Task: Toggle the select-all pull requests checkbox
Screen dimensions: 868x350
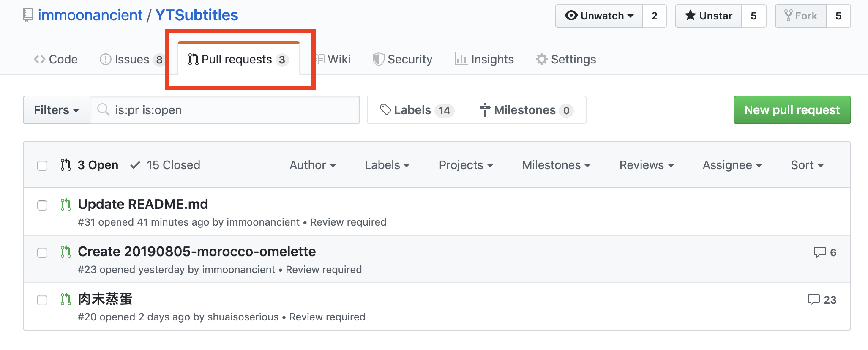Action: [42, 165]
